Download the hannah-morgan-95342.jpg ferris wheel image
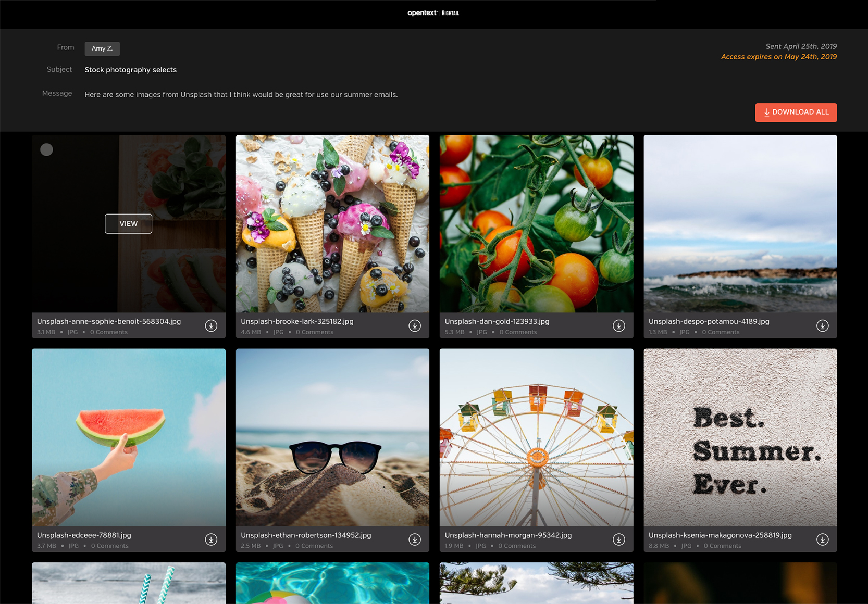The height and width of the screenshot is (604, 868). tap(618, 539)
